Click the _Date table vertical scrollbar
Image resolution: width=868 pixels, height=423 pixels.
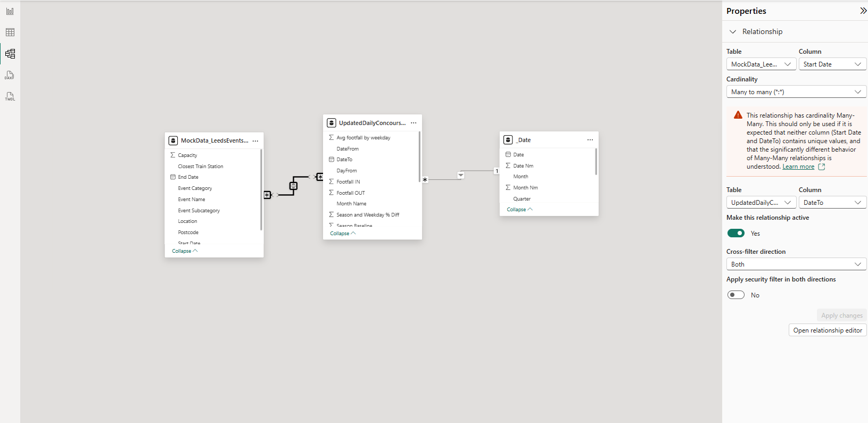coord(596,162)
